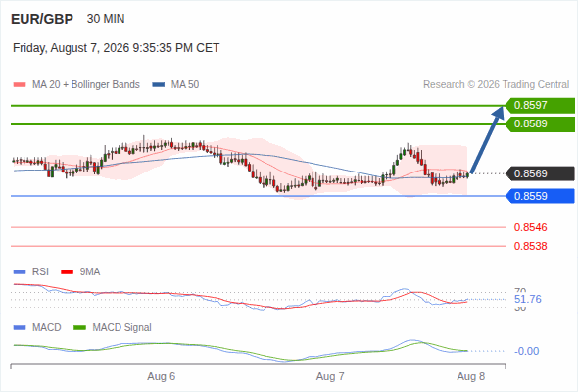Click Research © 2026 Trading Central credit
The width and height of the screenshot is (578, 392).
tap(496, 85)
